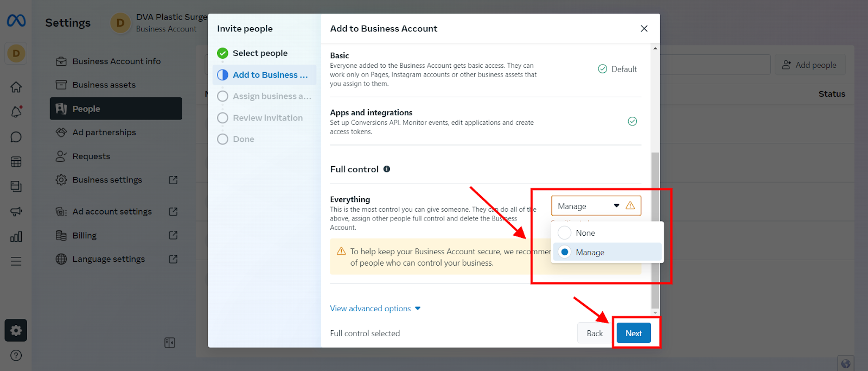Select the Manage radio option
Screen dimensions: 868x371
[565, 252]
